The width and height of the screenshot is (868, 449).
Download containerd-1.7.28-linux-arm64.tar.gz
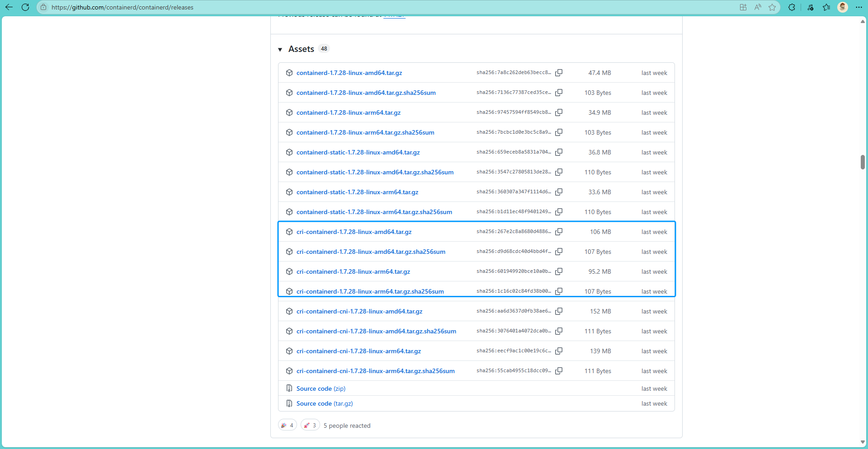coord(348,112)
